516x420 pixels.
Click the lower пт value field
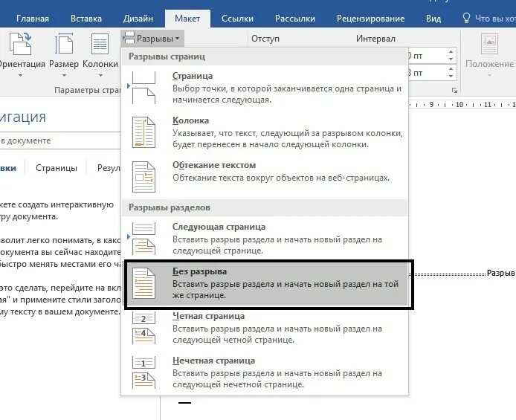426,73
